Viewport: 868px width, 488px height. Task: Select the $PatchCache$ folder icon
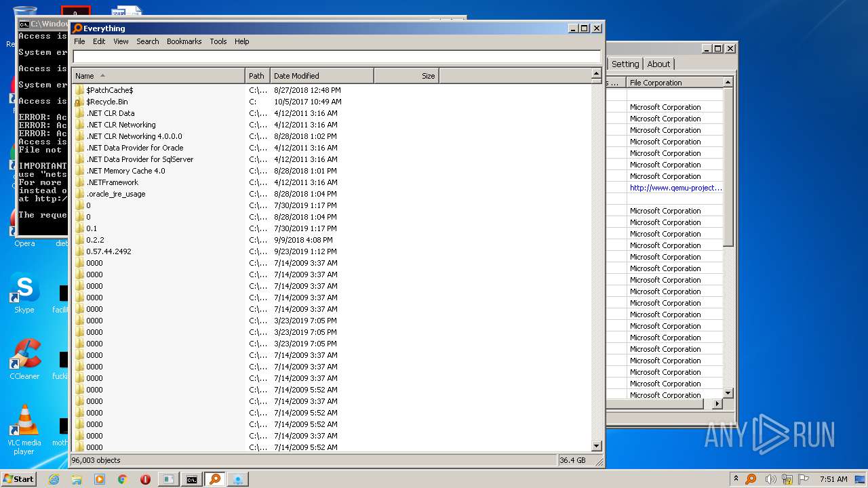79,90
